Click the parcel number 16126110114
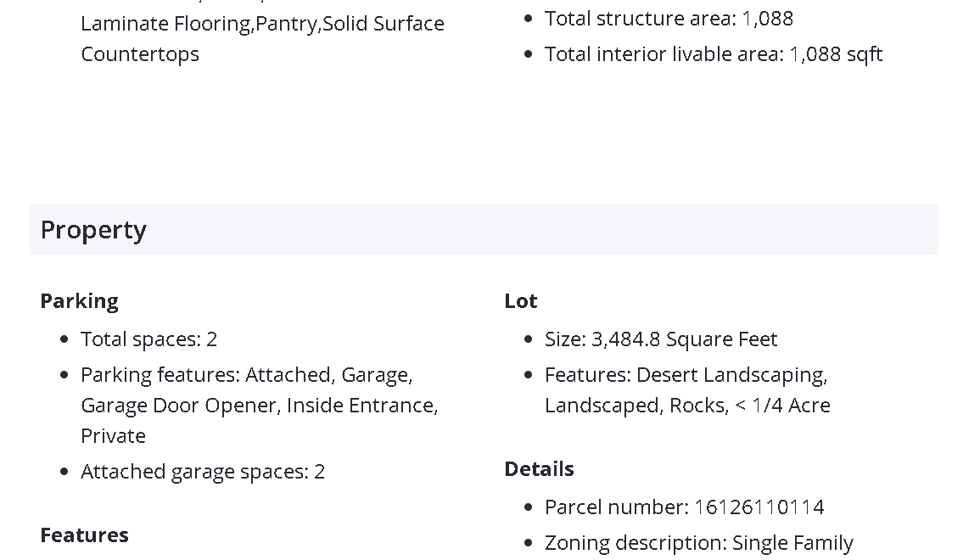The width and height of the screenshot is (980, 560). coord(759,507)
